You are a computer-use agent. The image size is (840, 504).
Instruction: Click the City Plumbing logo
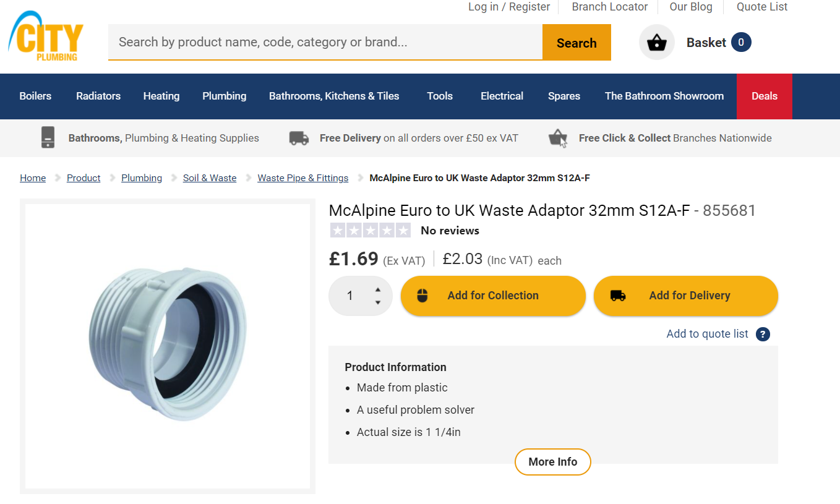[x=46, y=37]
